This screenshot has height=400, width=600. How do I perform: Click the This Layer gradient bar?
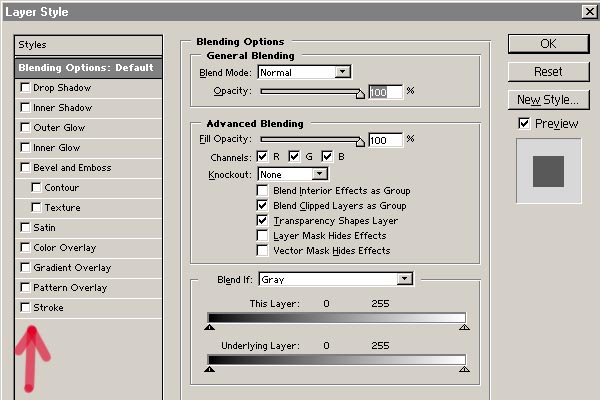[337, 317]
